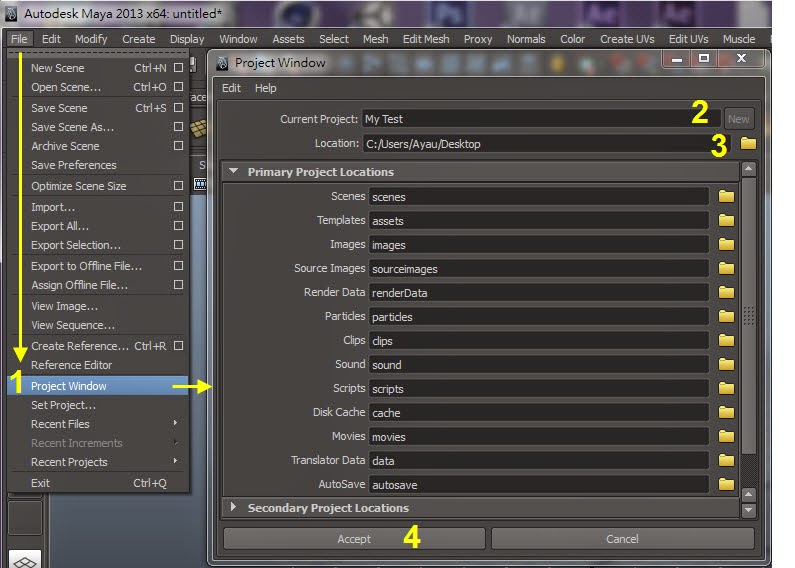Browse folder for Scenes location
Viewport: 795px width, 568px height.
(726, 196)
